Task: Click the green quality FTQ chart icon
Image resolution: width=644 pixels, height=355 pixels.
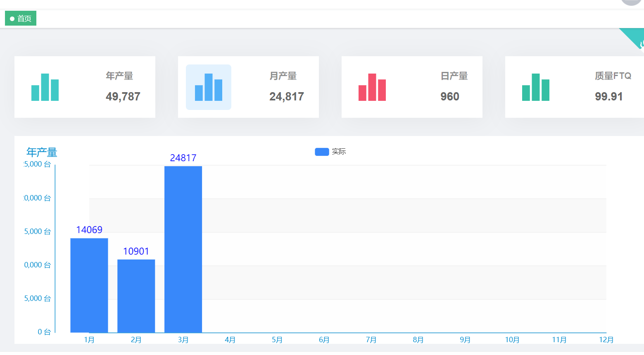Action: [536, 87]
